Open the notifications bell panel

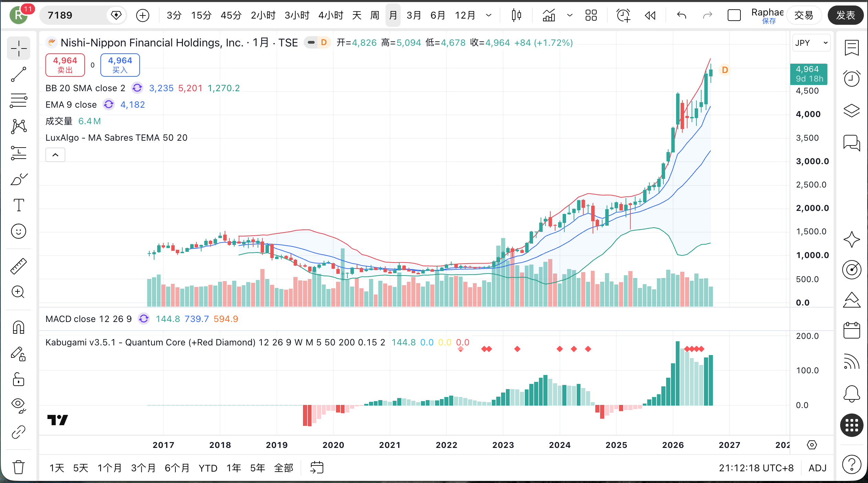pyautogui.click(x=851, y=394)
